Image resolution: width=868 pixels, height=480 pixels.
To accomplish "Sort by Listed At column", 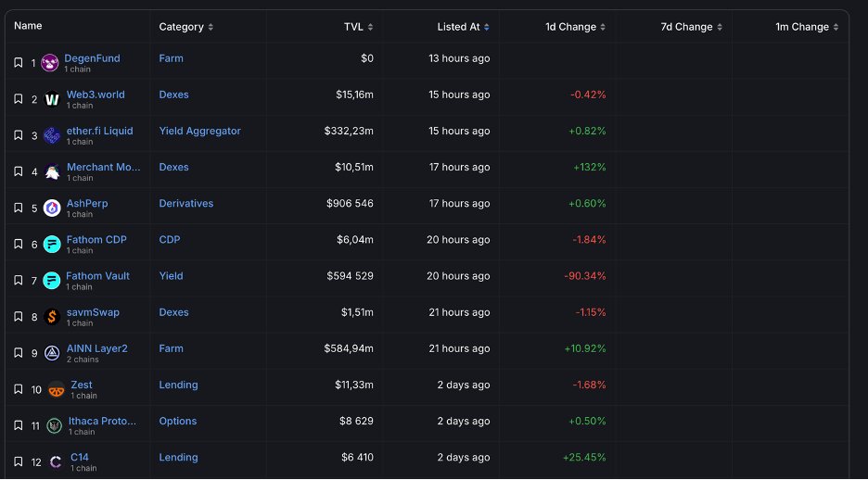I will pos(464,27).
